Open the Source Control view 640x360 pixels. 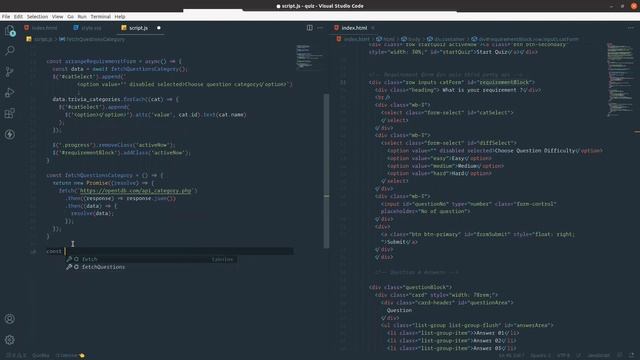(x=10, y=72)
